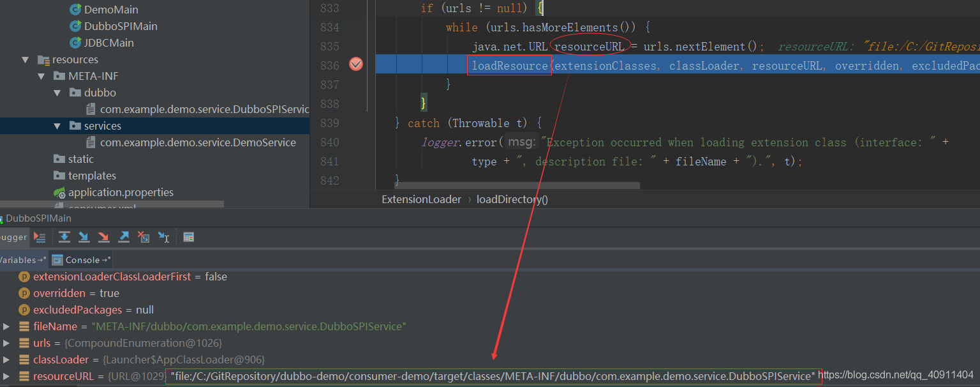The image size is (980, 387).
Task: Click ExtensionLoader in the breadcrumb bar
Action: 421,199
